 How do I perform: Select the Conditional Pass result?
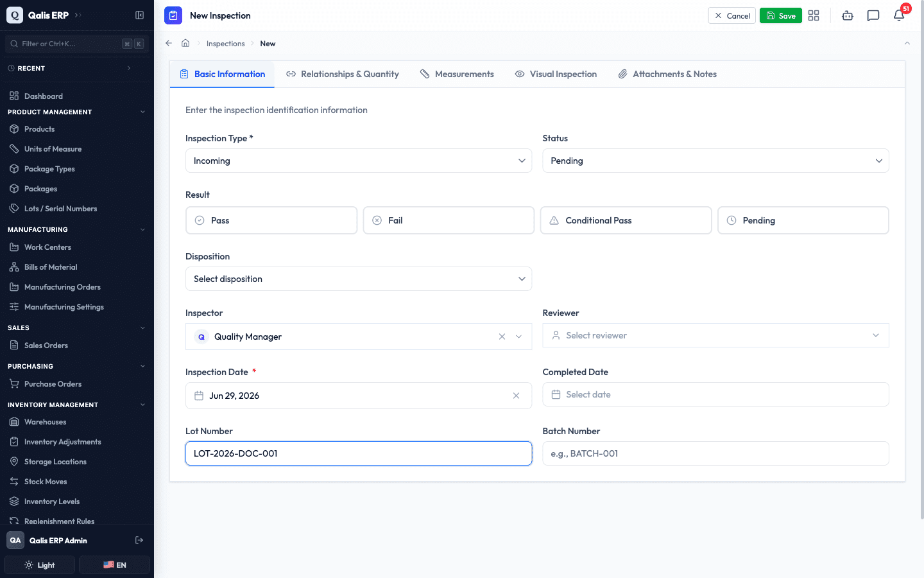pyautogui.click(x=626, y=220)
